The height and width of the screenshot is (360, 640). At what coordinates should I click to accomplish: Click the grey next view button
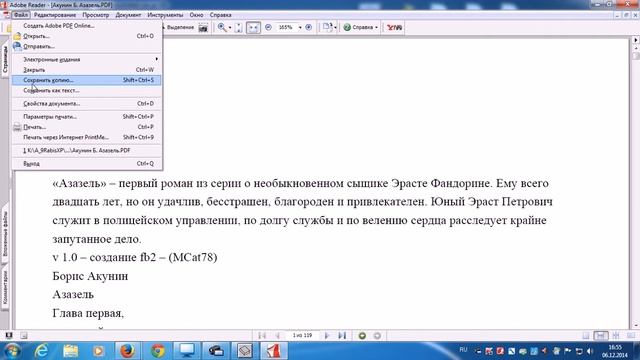click(377, 336)
